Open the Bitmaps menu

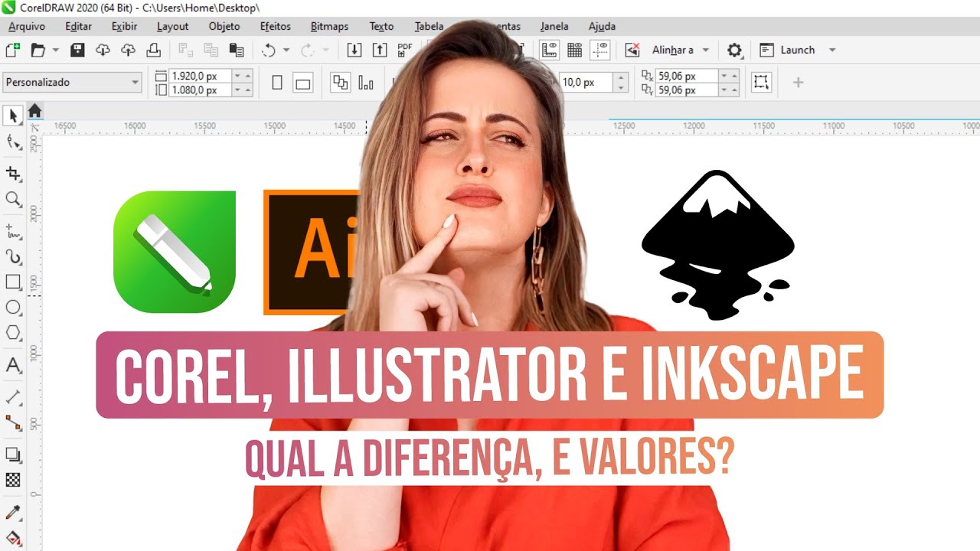[329, 26]
